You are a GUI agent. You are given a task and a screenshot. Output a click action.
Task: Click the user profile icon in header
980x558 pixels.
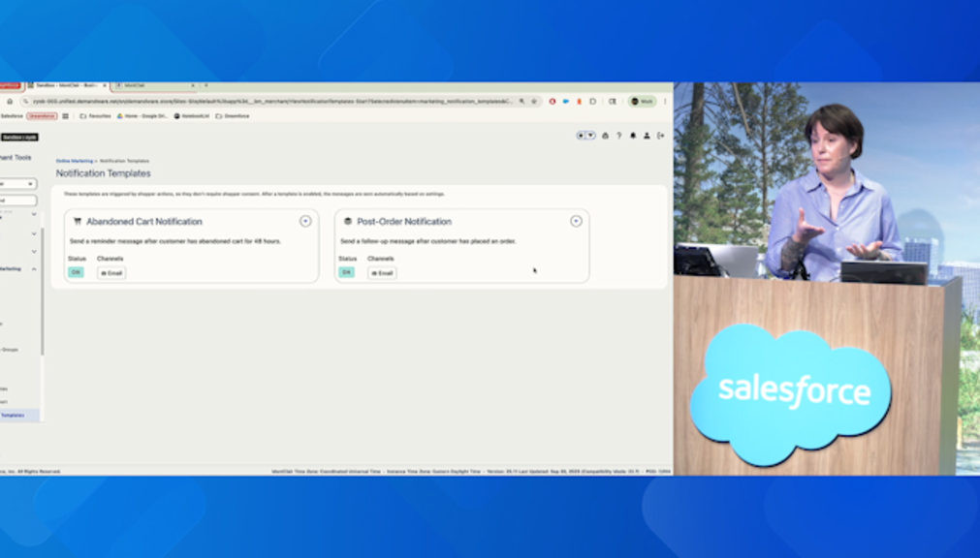647,136
